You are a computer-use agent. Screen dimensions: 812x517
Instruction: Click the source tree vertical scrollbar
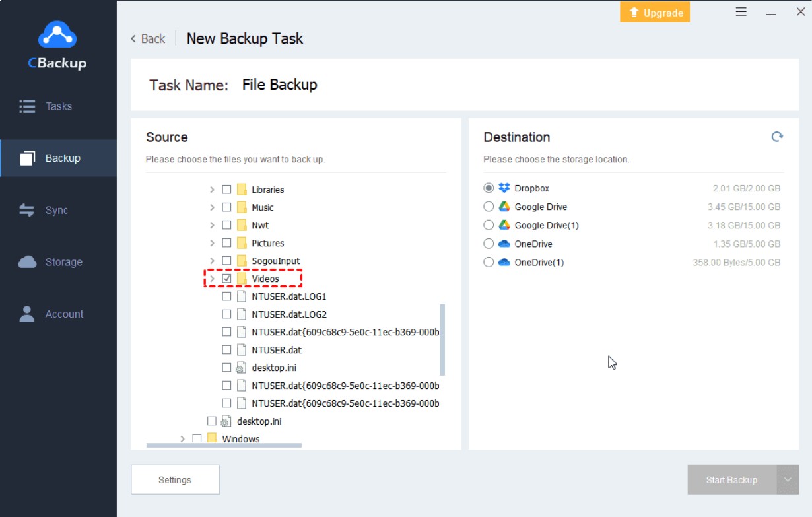(x=442, y=339)
